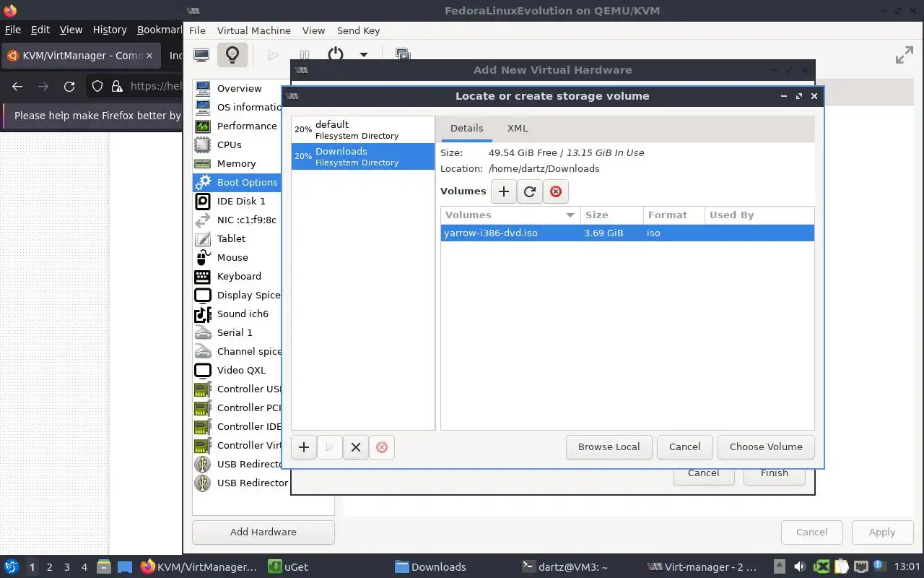Show the graphical console view
This screenshot has height=578, width=924.
(x=201, y=55)
